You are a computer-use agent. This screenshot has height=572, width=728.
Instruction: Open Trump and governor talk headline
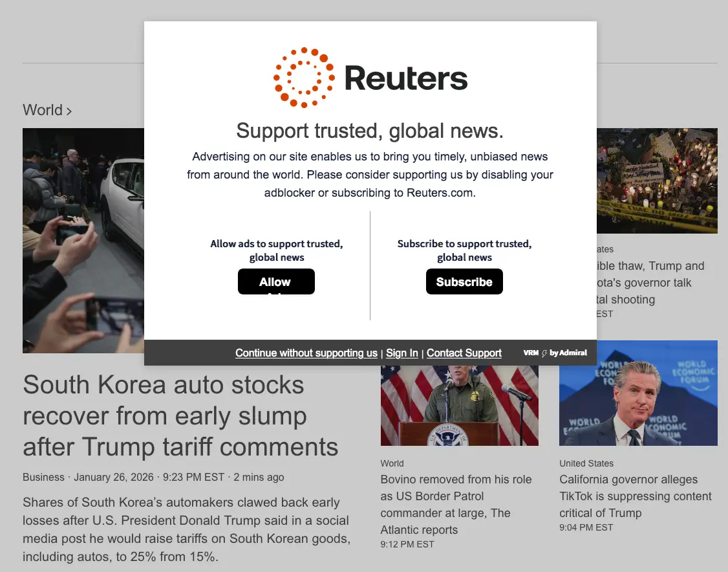click(x=650, y=283)
